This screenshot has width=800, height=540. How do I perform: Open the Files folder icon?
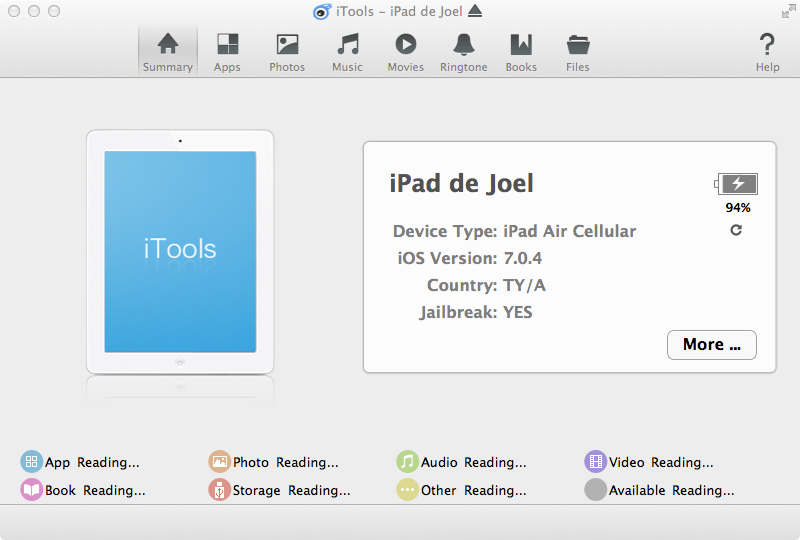pos(578,45)
